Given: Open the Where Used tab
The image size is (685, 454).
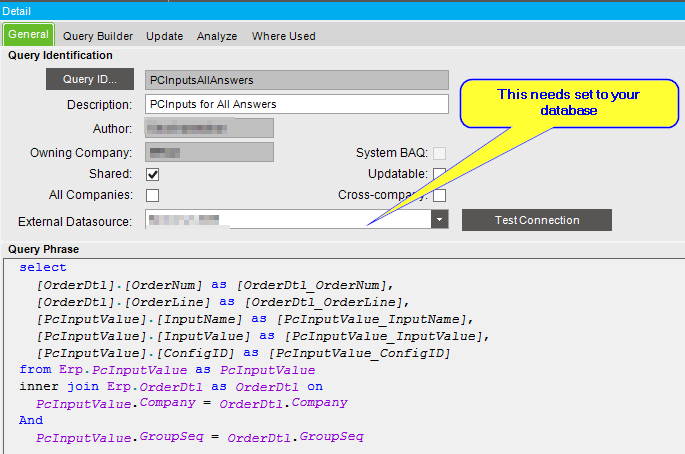Looking at the screenshot, I should pos(284,36).
